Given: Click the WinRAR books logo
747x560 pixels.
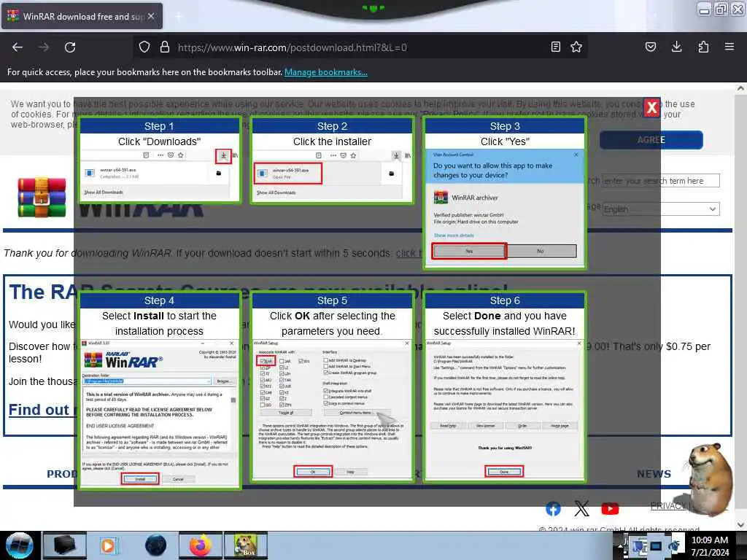Looking at the screenshot, I should pyautogui.click(x=42, y=197).
